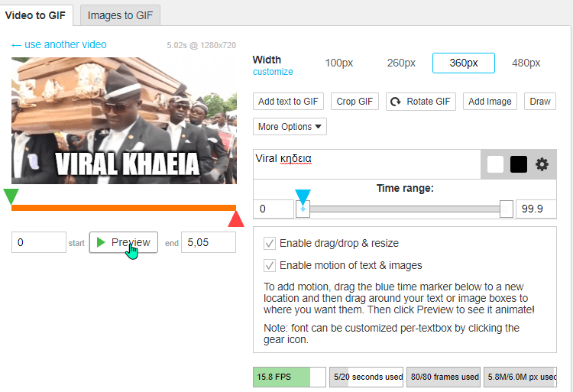Click the Draw button
The width and height of the screenshot is (573, 392).
pos(539,101)
